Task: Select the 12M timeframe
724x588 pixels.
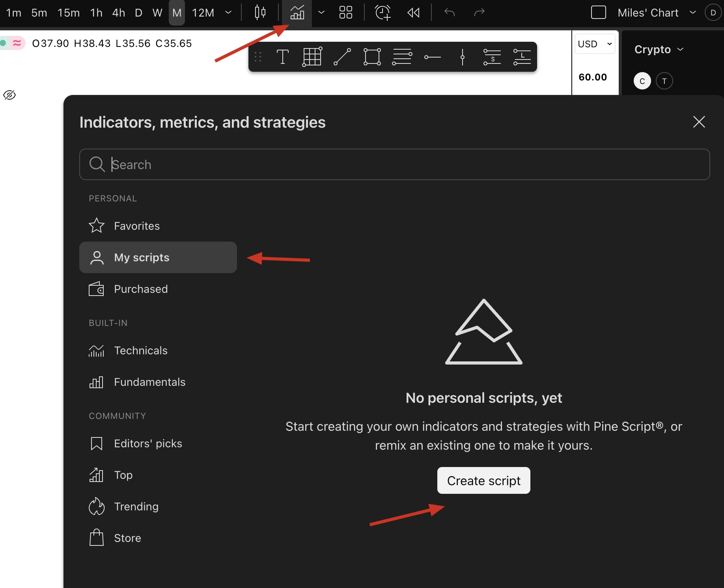Action: pos(203,13)
